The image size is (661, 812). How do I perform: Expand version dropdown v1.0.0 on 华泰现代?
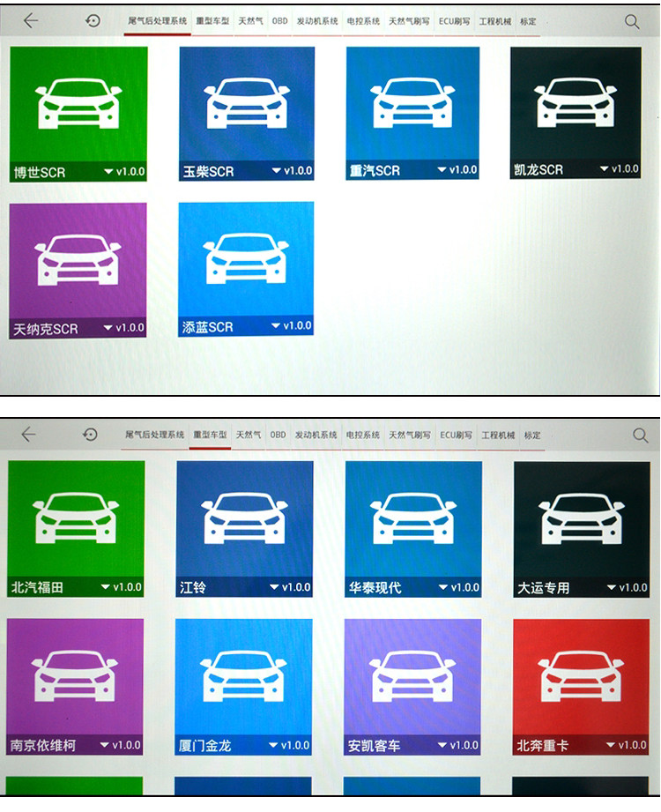coord(459,587)
